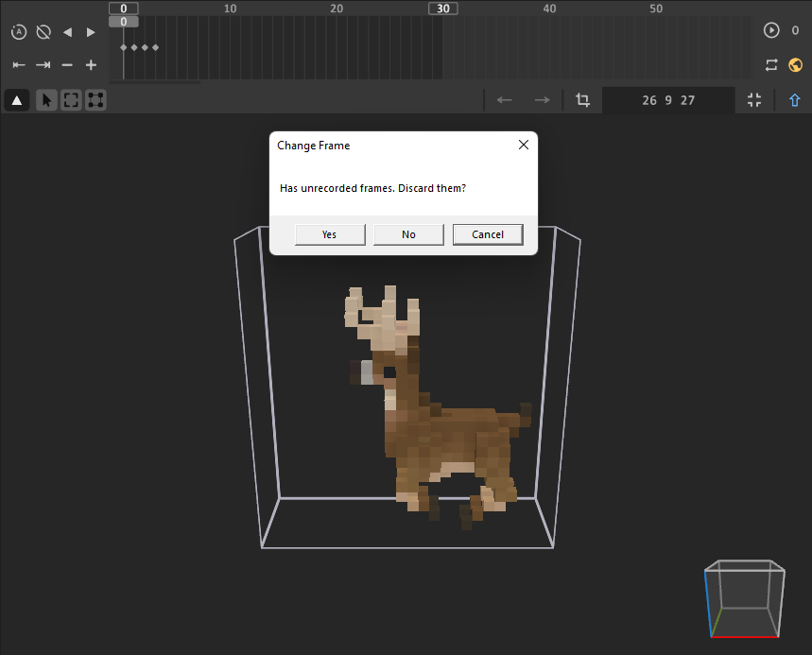Jump to the last frame
This screenshot has height=655, width=812.
[x=43, y=64]
